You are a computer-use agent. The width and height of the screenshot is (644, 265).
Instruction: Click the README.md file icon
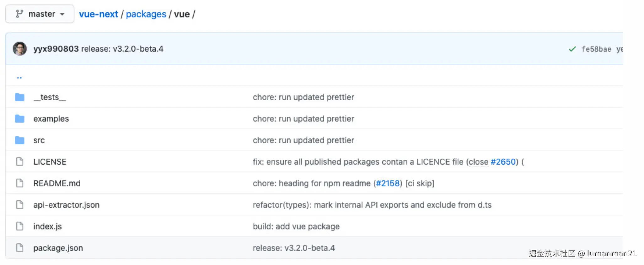click(20, 183)
